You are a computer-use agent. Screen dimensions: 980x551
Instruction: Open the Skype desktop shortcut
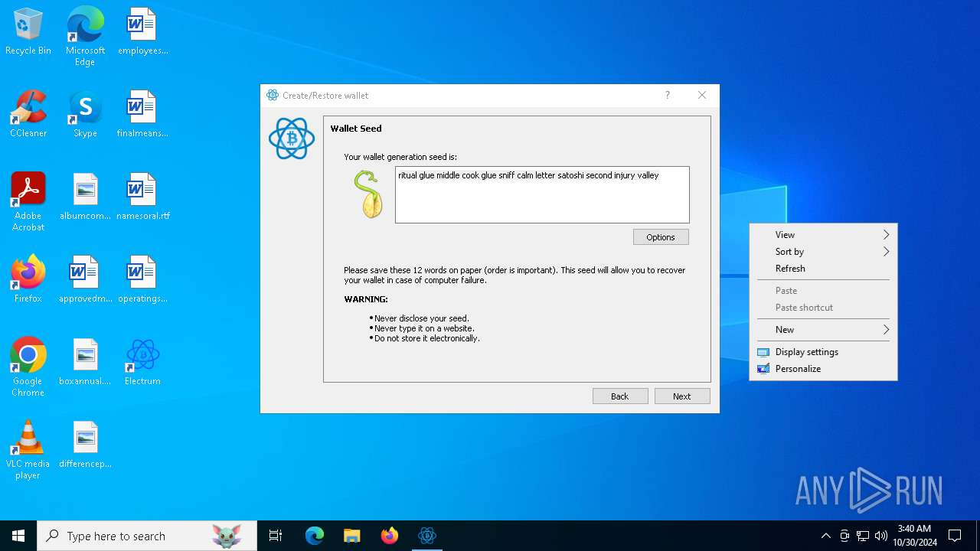click(85, 114)
